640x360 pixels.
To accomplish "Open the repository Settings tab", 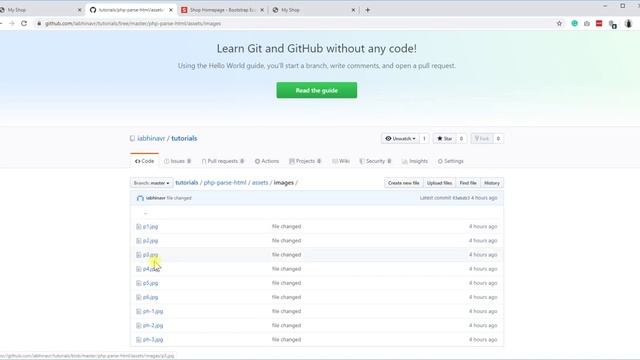I will click(451, 161).
